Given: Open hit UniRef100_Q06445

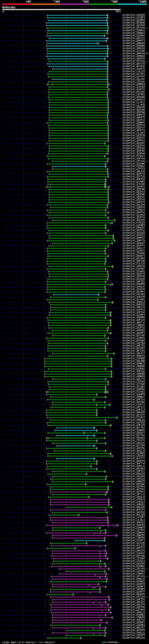Looking at the screenshot, I should tap(133, 15).
